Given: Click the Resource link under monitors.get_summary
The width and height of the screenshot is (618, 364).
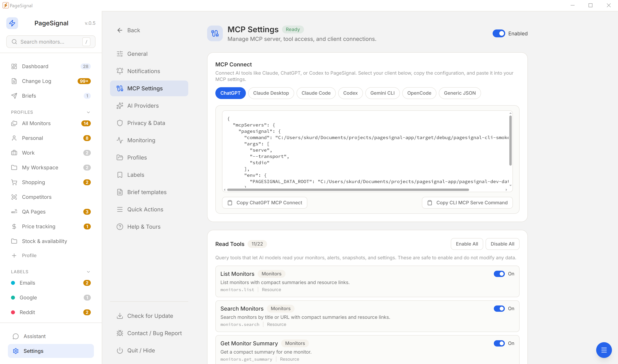Looking at the screenshot, I should point(289,359).
